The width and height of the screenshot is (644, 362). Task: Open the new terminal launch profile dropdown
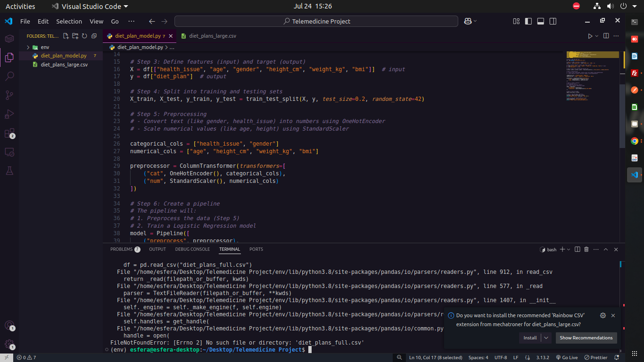(x=569, y=249)
